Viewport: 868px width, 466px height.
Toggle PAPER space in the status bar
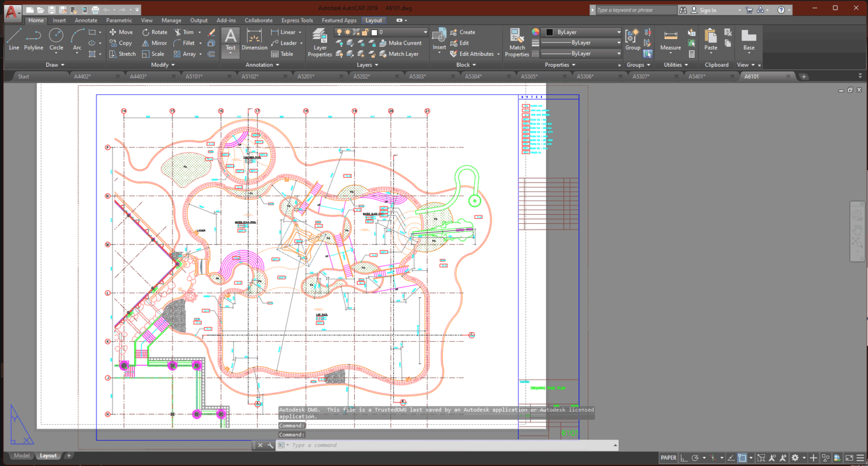pos(669,458)
